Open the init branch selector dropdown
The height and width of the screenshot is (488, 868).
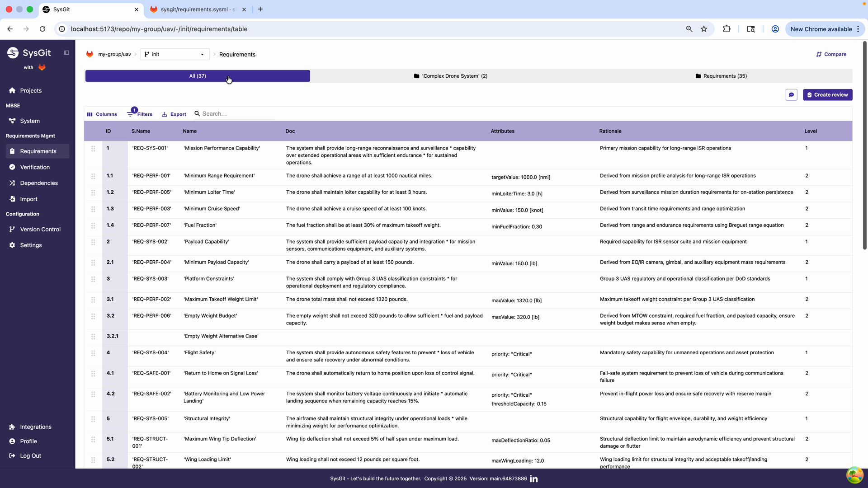point(174,54)
